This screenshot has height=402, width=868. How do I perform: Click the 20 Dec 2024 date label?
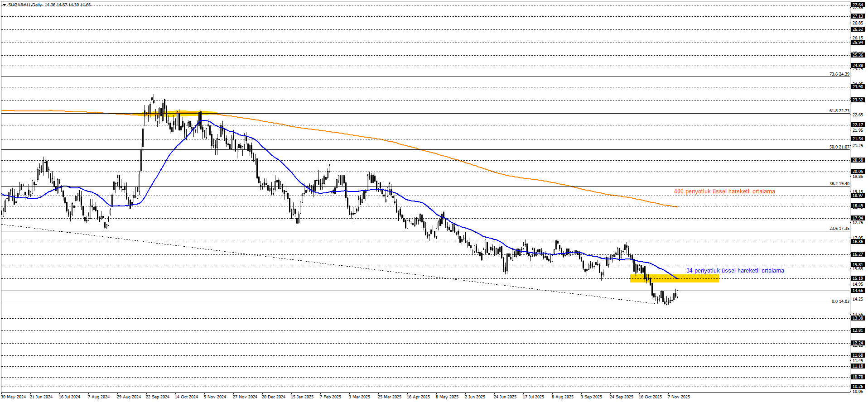click(274, 397)
